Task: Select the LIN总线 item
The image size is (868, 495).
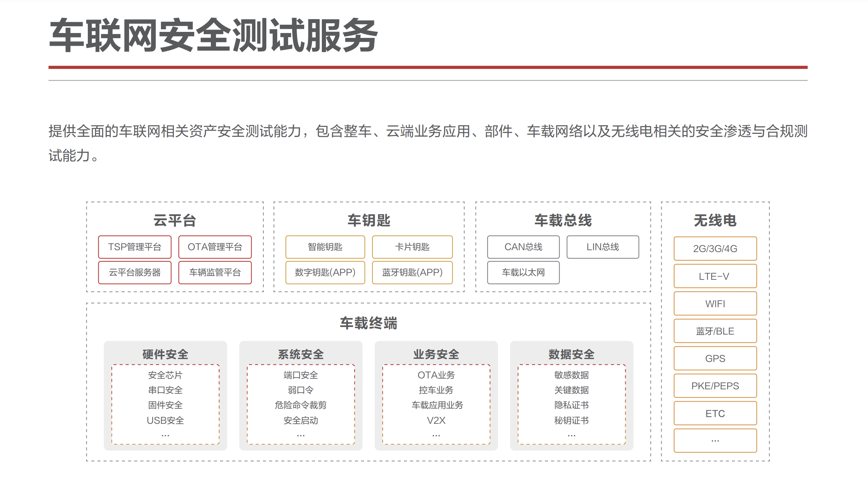Action: (x=603, y=247)
